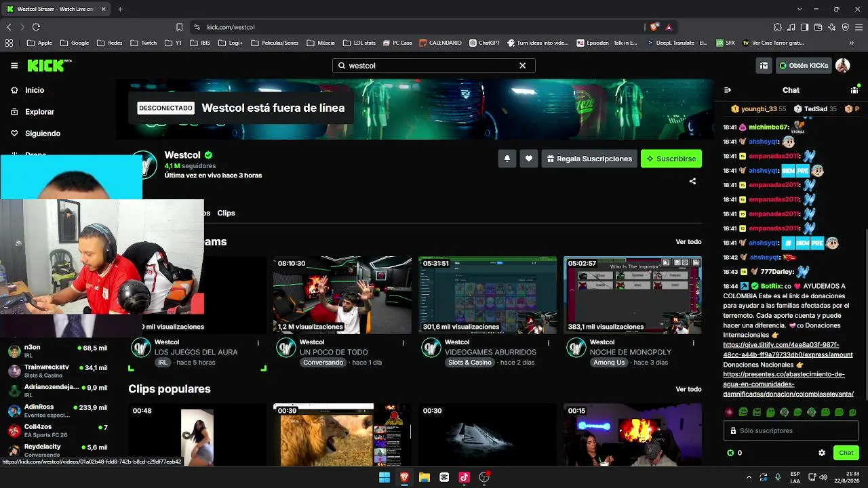Open the media control music note icon

[x=791, y=27]
